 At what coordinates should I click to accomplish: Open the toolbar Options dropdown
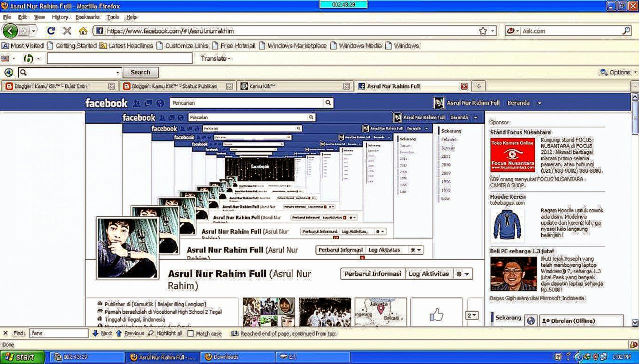(619, 72)
